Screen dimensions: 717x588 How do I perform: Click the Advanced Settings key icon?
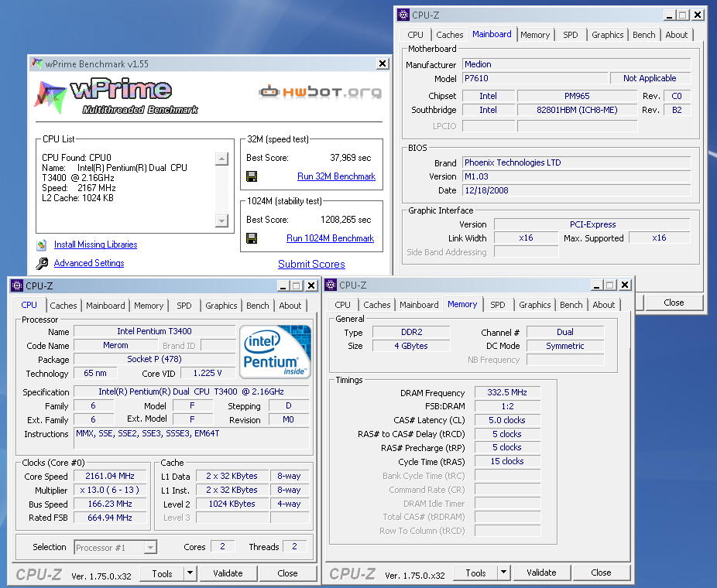(x=42, y=263)
